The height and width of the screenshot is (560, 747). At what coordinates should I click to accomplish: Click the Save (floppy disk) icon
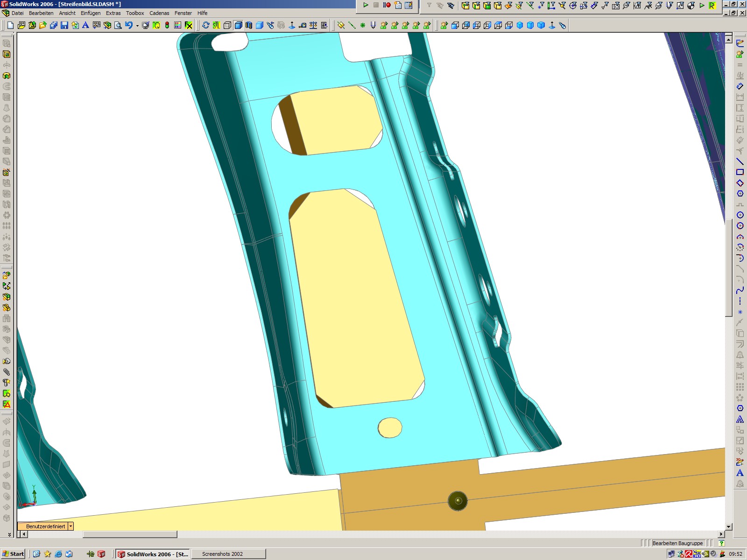point(64,25)
